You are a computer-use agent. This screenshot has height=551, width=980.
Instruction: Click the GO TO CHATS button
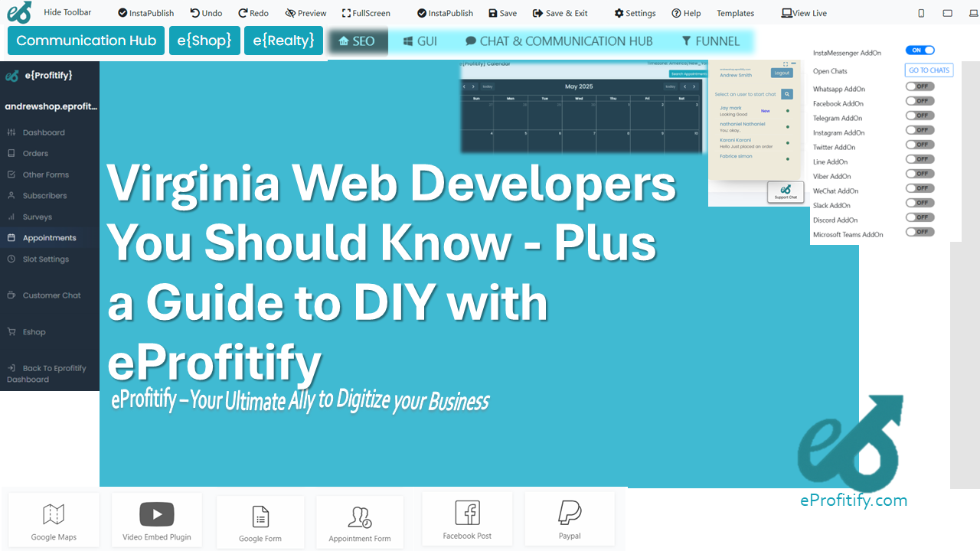929,70
